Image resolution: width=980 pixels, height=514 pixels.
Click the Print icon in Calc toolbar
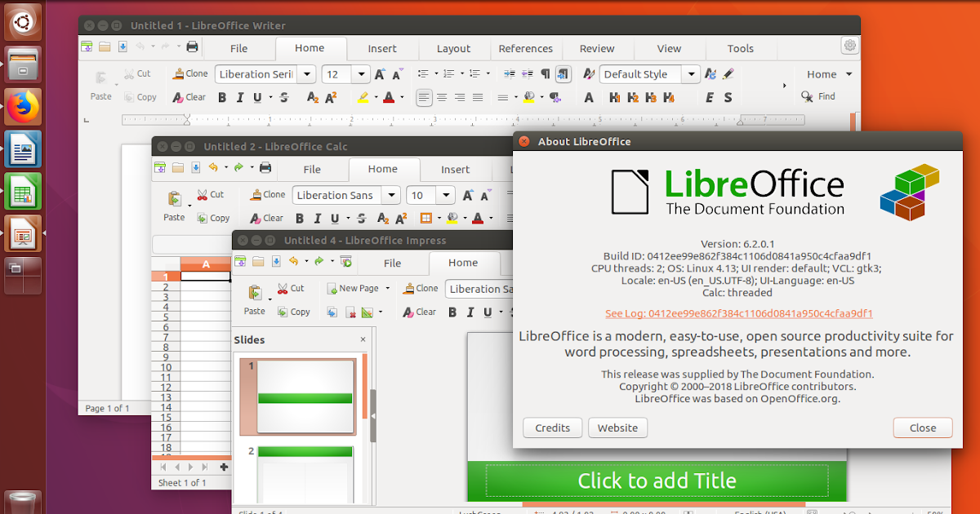pyautogui.click(x=265, y=167)
